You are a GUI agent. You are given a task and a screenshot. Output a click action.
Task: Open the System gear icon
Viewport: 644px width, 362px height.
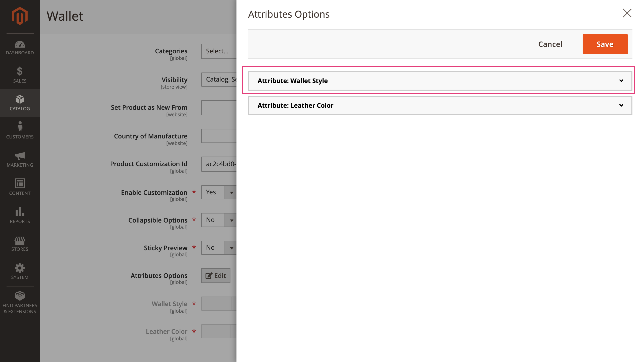20,271
